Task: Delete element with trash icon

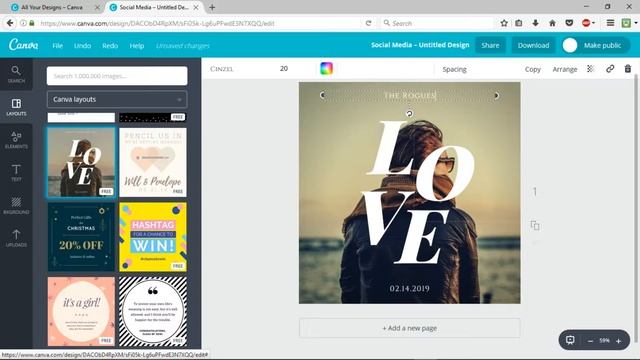Action: (x=628, y=69)
